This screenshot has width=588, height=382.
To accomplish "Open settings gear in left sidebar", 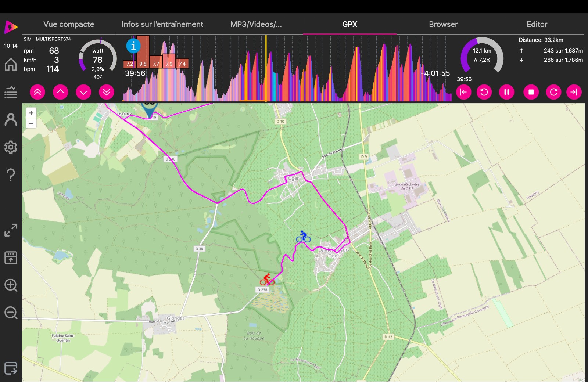I will pyautogui.click(x=11, y=147).
